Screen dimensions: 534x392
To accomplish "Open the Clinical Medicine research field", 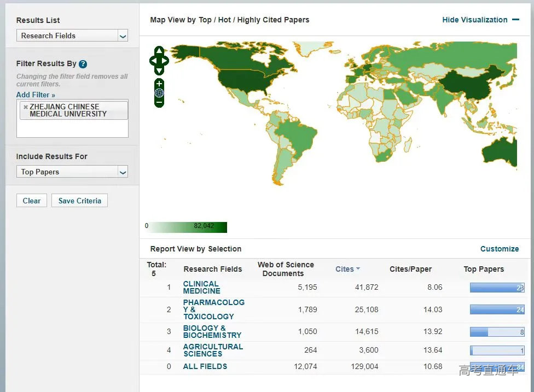I will [201, 288].
